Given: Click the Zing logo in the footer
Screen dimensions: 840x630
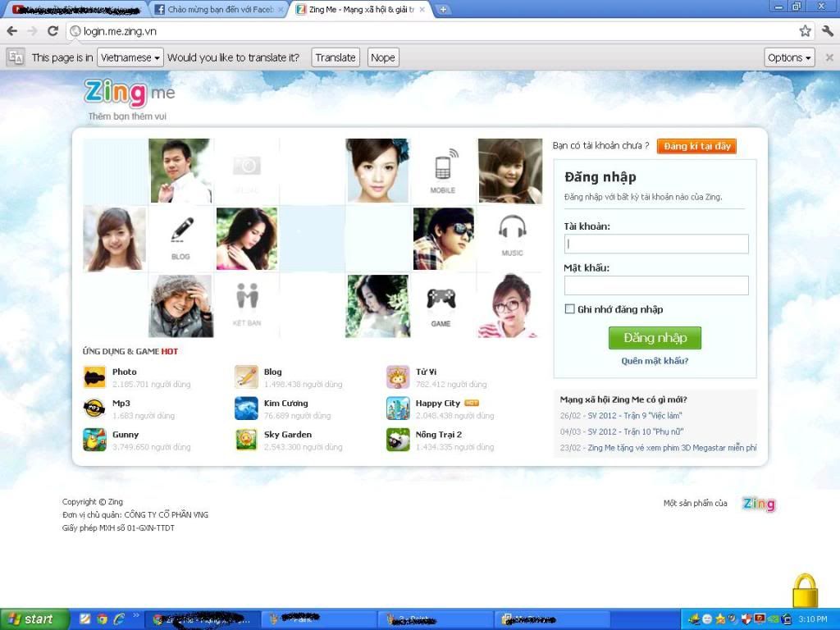Looking at the screenshot, I should [759, 504].
